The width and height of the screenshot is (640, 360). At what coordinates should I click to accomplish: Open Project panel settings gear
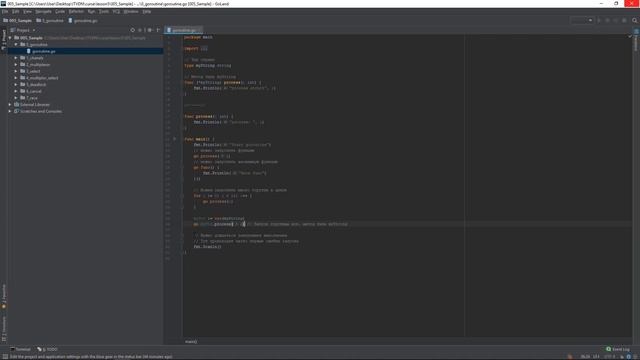149,30
